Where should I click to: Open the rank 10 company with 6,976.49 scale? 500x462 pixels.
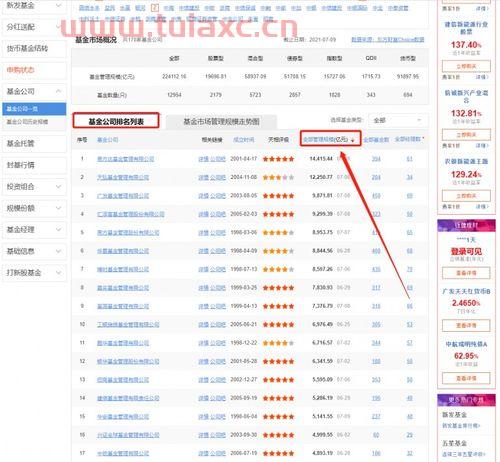[128, 324]
